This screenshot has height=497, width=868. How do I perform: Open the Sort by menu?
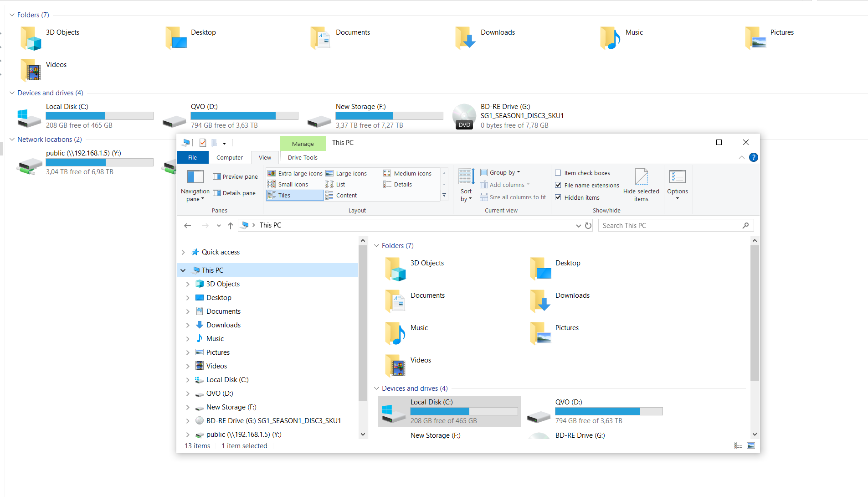coord(466,186)
